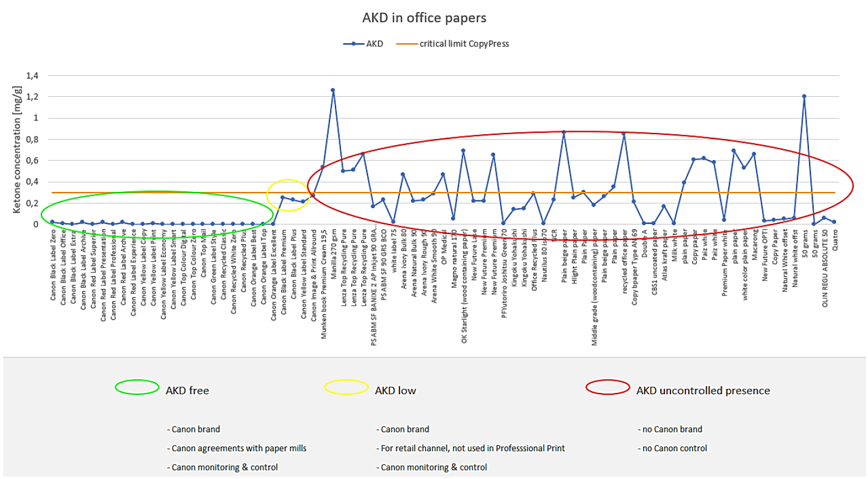This screenshot has width=868, height=479.
Task: Click the "Double A" axis label
Action: tap(644, 243)
